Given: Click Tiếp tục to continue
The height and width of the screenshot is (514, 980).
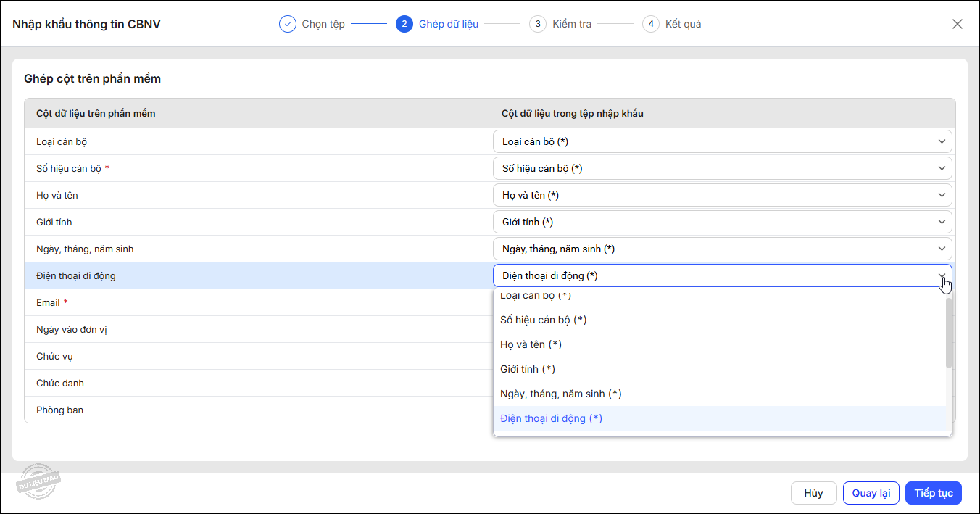Looking at the screenshot, I should coord(933,493).
